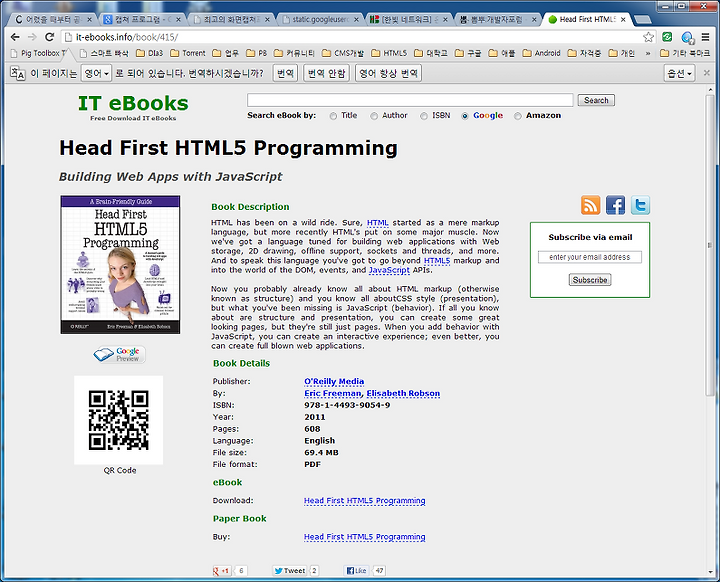Click the Facebook Like button
720x582 pixels.
(356, 571)
